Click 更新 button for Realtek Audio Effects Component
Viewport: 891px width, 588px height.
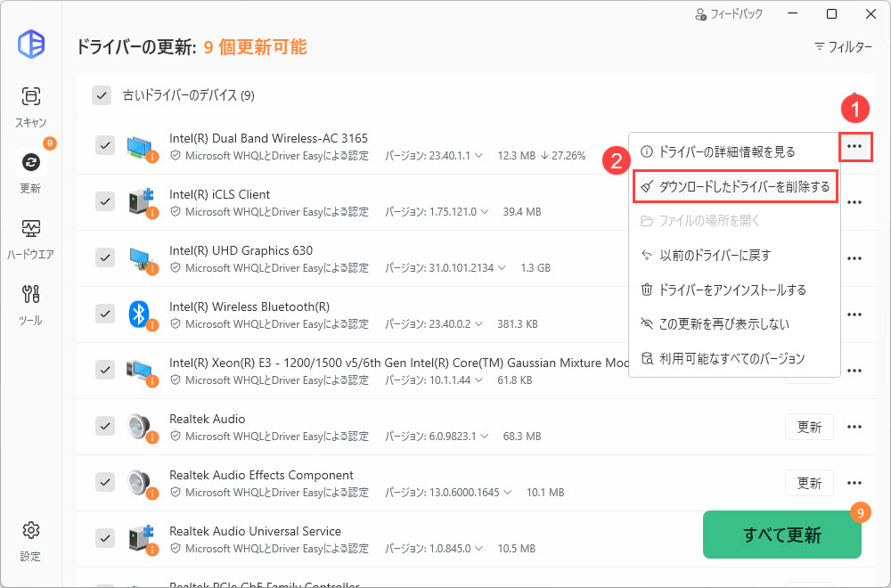click(x=809, y=483)
